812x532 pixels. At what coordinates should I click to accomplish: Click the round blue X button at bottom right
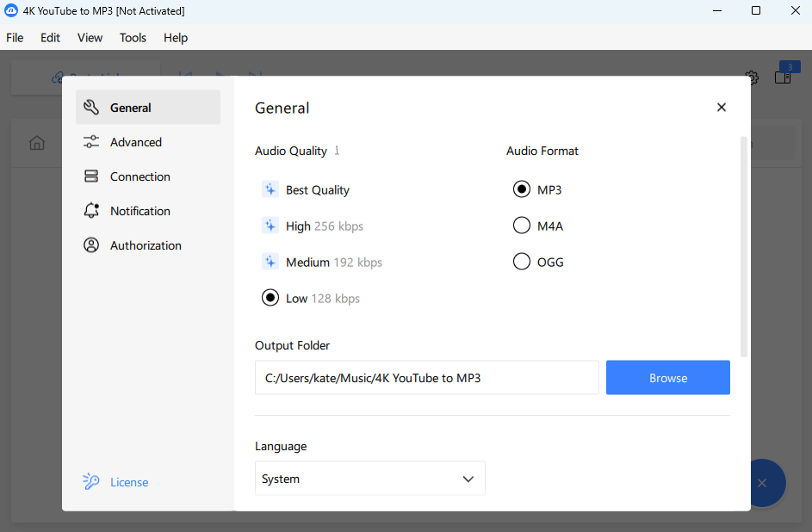coord(762,483)
